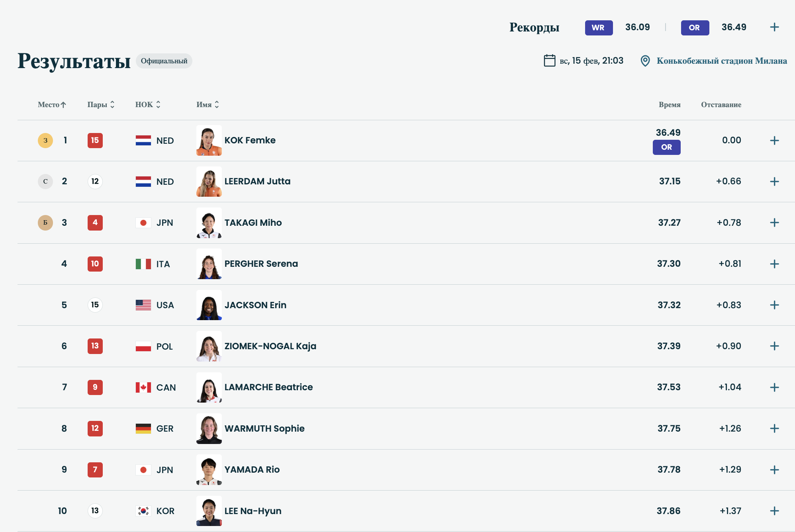Sort table by НОК column
The height and width of the screenshot is (532, 795).
tap(148, 105)
